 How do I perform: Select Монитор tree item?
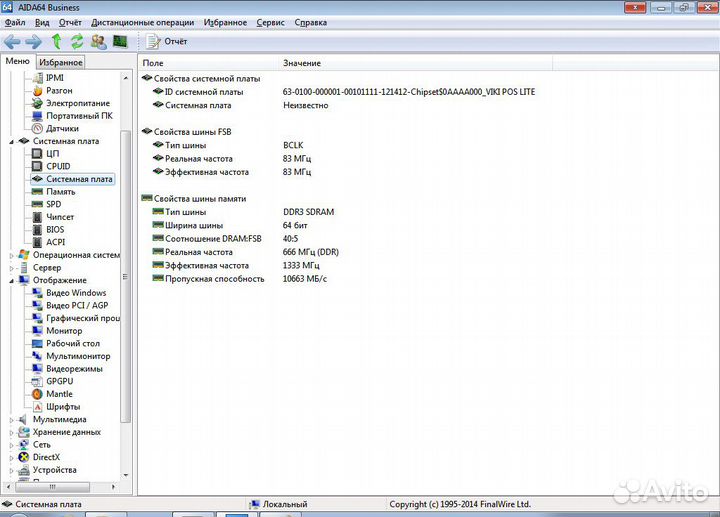64,331
